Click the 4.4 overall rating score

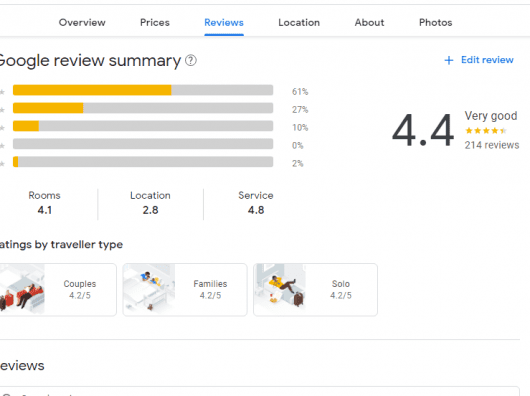[423, 130]
